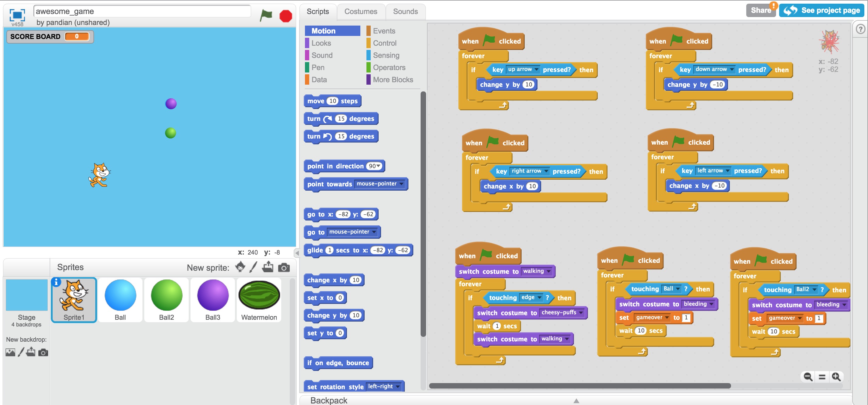Open the Pen block category
868x405 pixels.
[x=317, y=67]
